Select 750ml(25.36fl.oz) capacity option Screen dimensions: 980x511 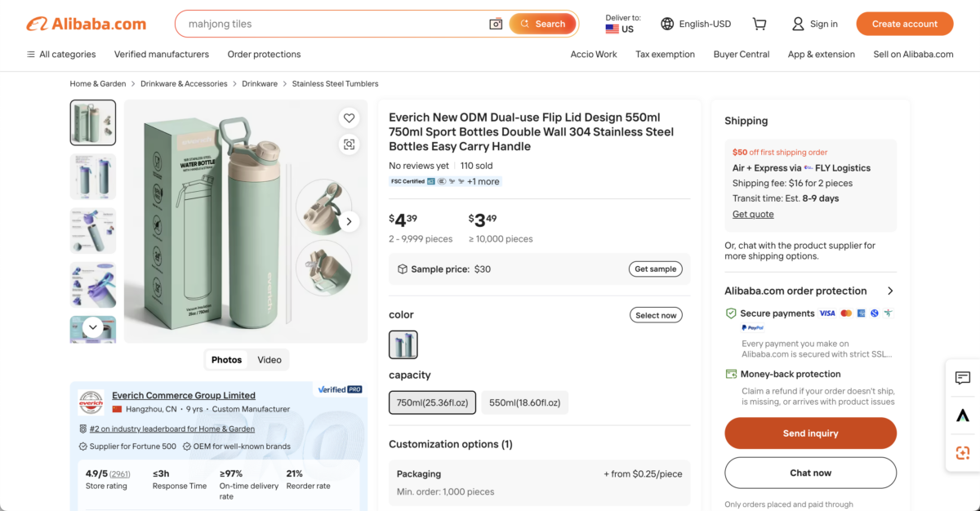coord(432,402)
